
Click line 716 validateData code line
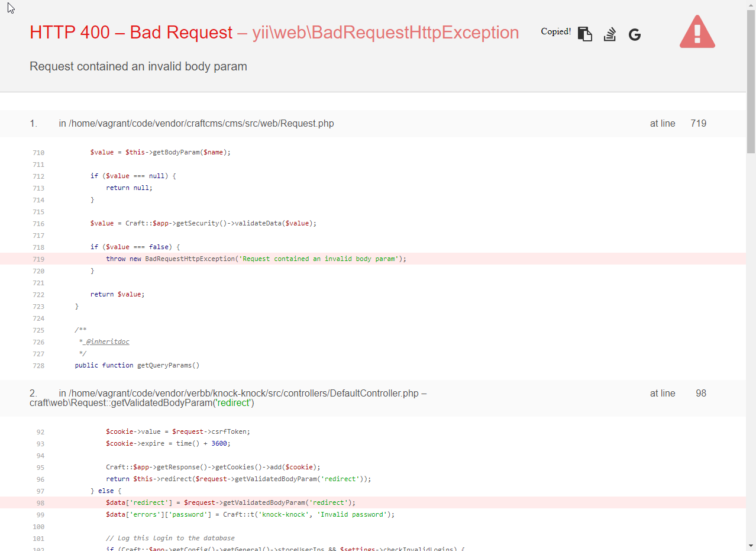(x=203, y=223)
